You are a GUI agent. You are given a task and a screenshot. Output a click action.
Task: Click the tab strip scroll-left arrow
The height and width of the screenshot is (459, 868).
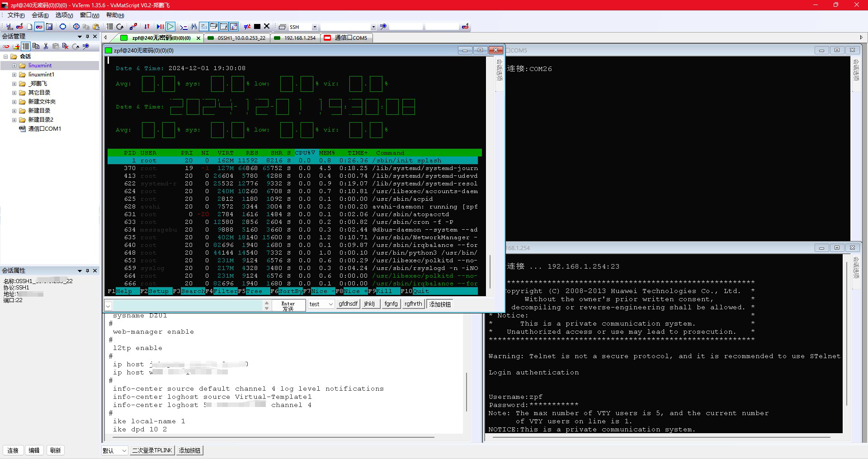[105, 38]
